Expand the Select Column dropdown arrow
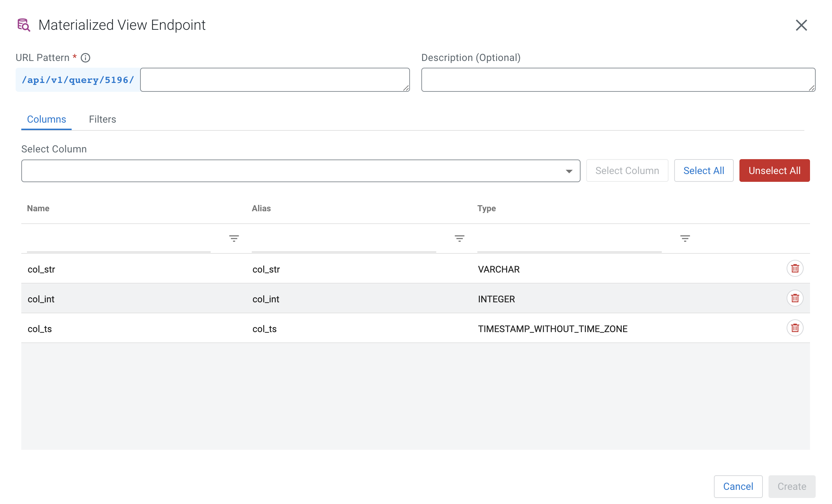 [569, 171]
